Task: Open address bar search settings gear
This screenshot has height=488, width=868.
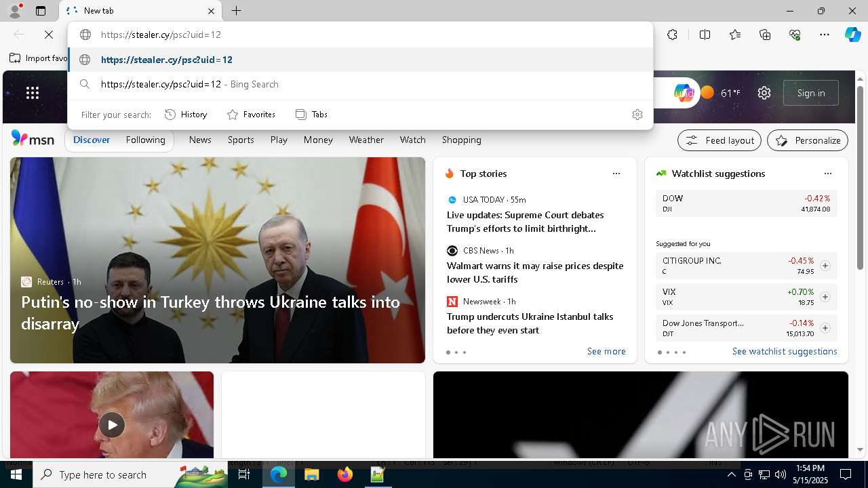Action: tap(637, 115)
